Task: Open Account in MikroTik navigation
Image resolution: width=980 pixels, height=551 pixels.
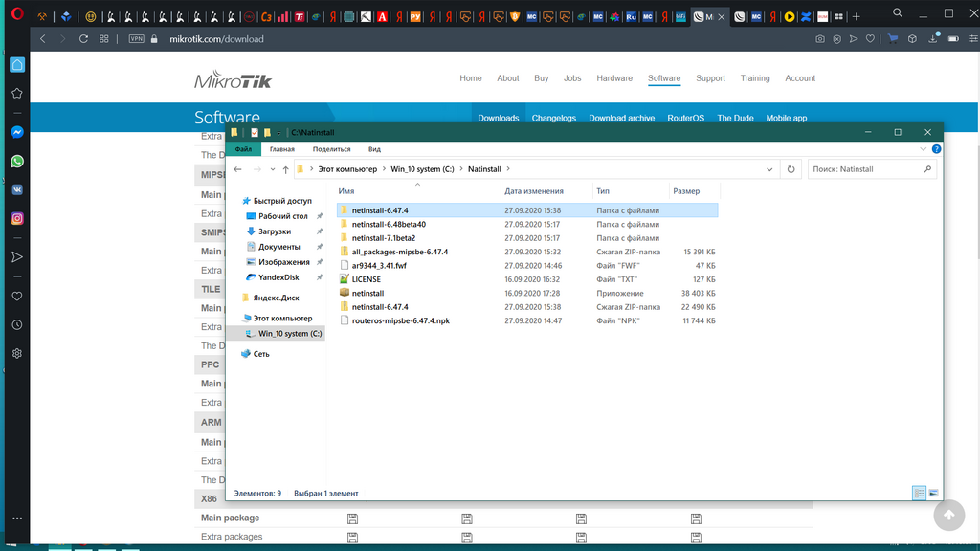Action: pos(800,78)
